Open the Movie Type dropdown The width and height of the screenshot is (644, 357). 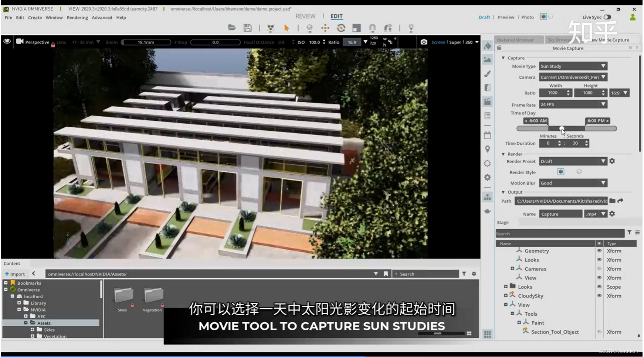coord(573,66)
